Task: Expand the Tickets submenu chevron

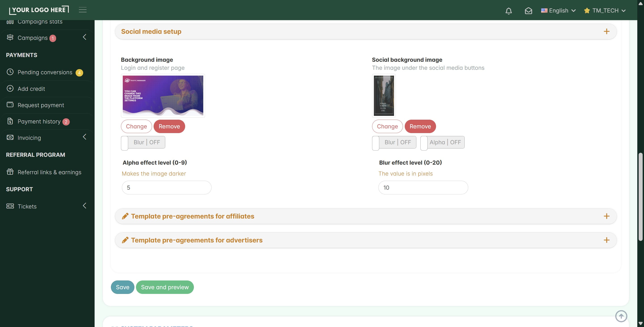Action: coord(85,206)
